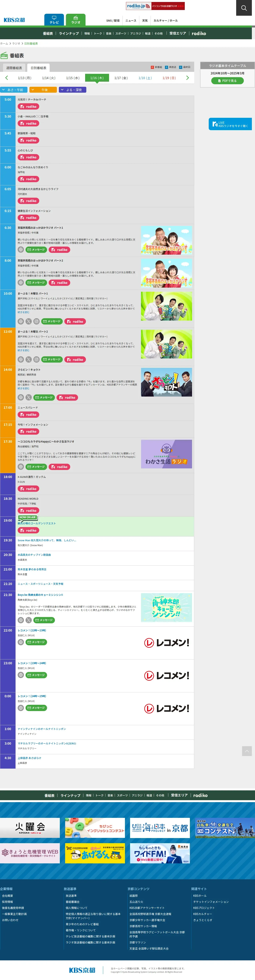Screen dimensions: 255x980
Task: Go to next week arrow
Action: tap(187, 78)
